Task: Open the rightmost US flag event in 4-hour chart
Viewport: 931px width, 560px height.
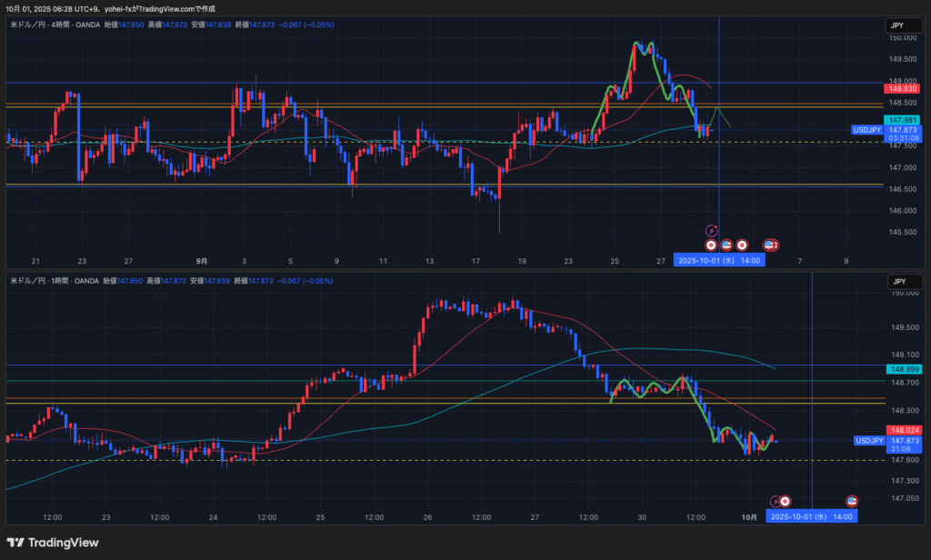Action: tap(770, 245)
